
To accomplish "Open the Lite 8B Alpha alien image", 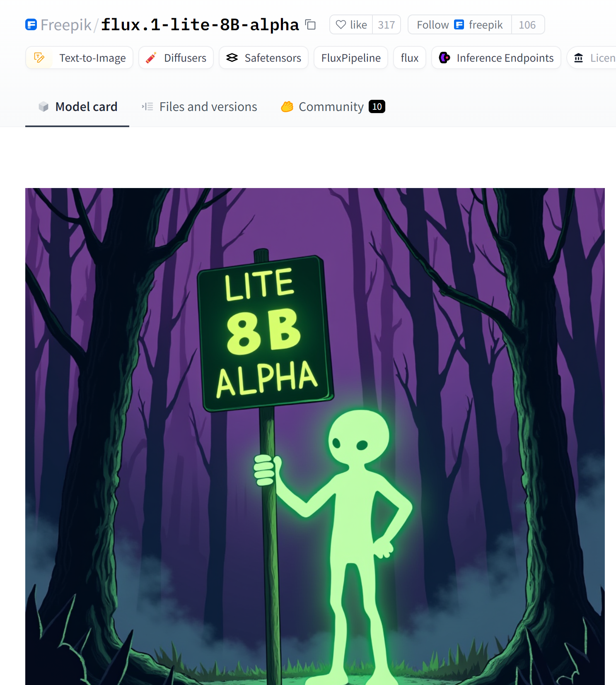I will coord(315,436).
